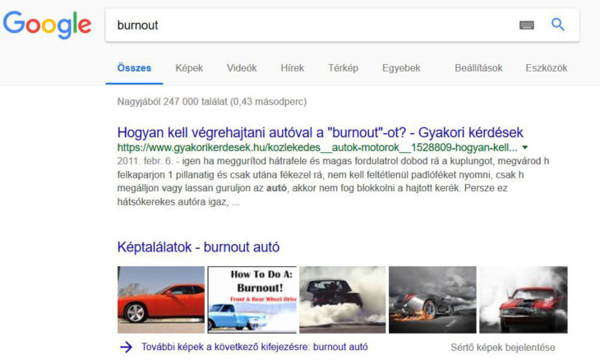The height and width of the screenshot is (364, 600).
Task: Click the blue search magnifier icon
Action: (557, 25)
